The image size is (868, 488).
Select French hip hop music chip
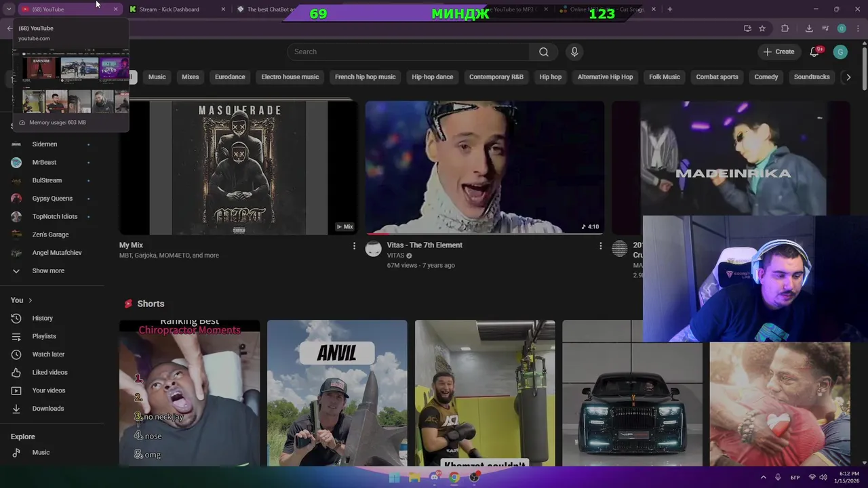pyautogui.click(x=365, y=77)
